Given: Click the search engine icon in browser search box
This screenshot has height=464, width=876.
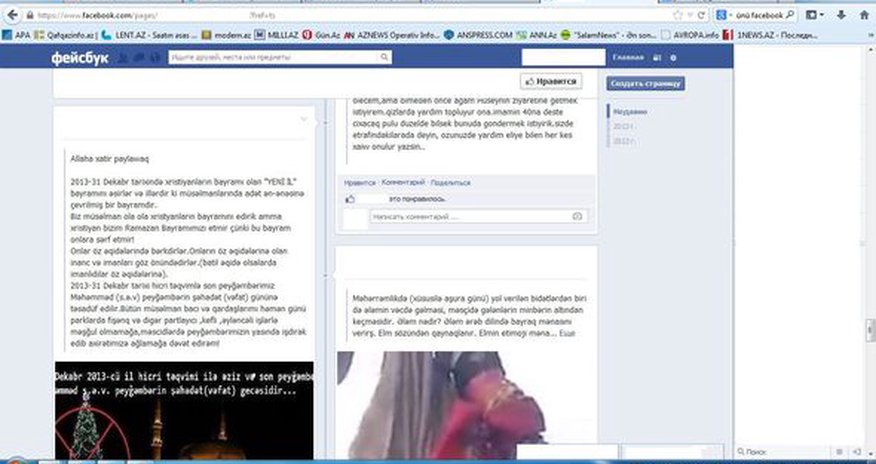Looking at the screenshot, I should pyautogui.click(x=722, y=16).
